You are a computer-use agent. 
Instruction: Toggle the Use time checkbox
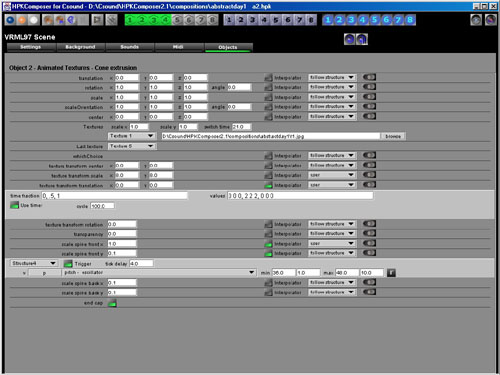14,205
